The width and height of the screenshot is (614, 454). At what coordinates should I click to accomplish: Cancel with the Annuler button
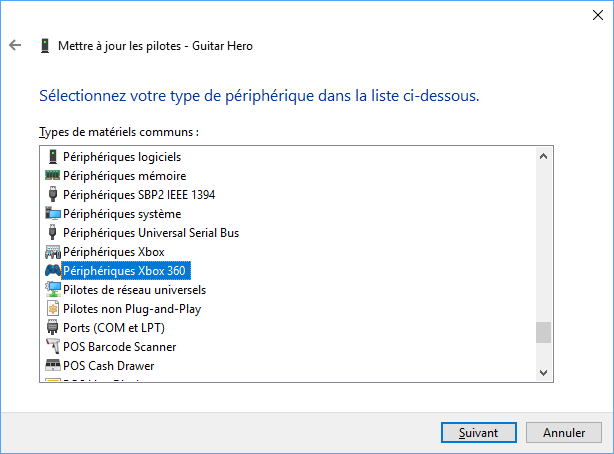click(563, 432)
